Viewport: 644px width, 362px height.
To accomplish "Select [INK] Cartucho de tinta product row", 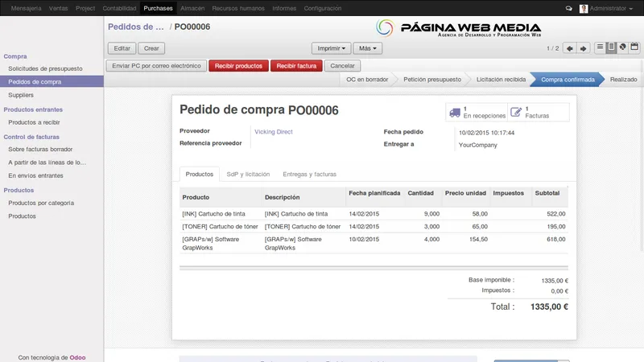I will click(x=374, y=214).
